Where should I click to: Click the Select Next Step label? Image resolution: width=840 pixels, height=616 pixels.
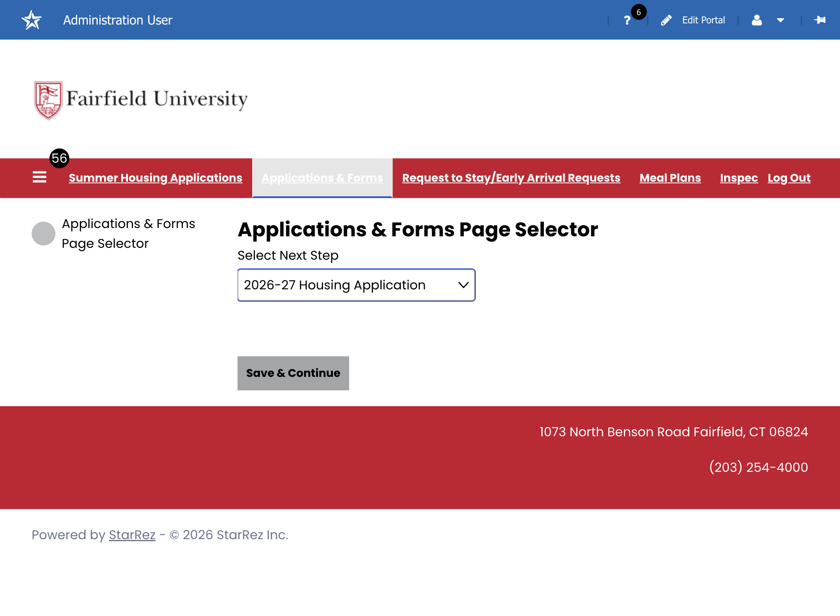[288, 256]
